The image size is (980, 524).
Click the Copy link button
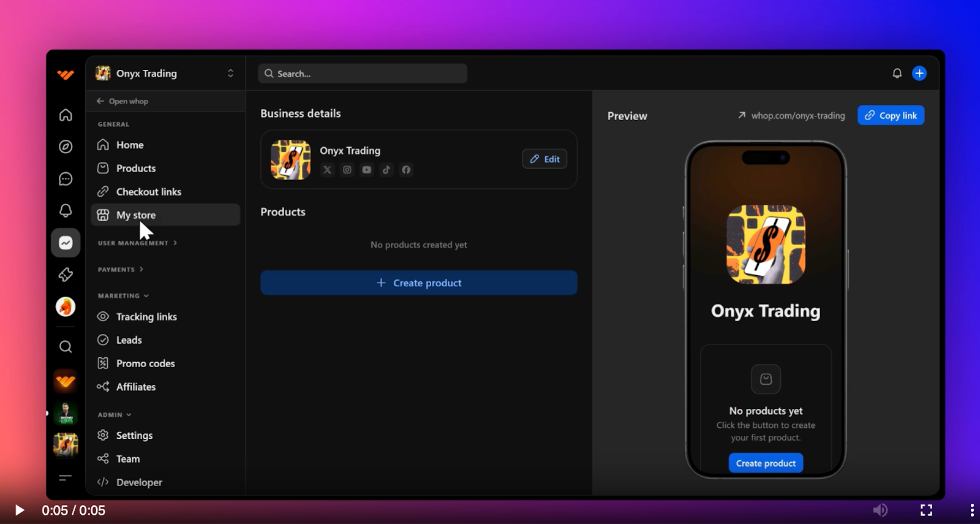point(891,115)
